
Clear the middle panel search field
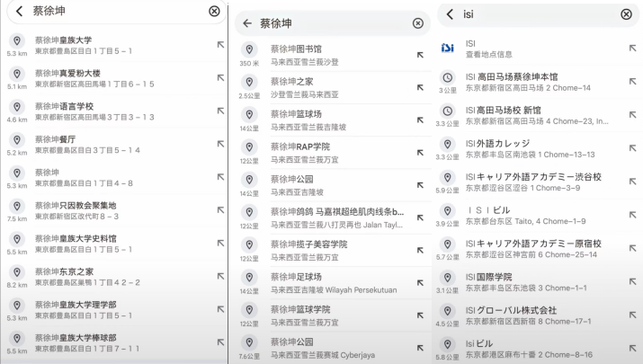click(x=418, y=23)
